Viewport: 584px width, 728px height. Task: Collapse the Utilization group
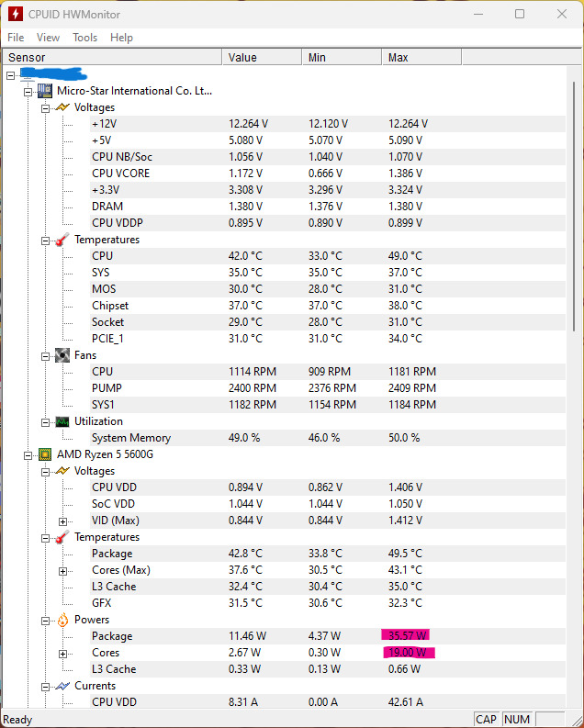46,422
